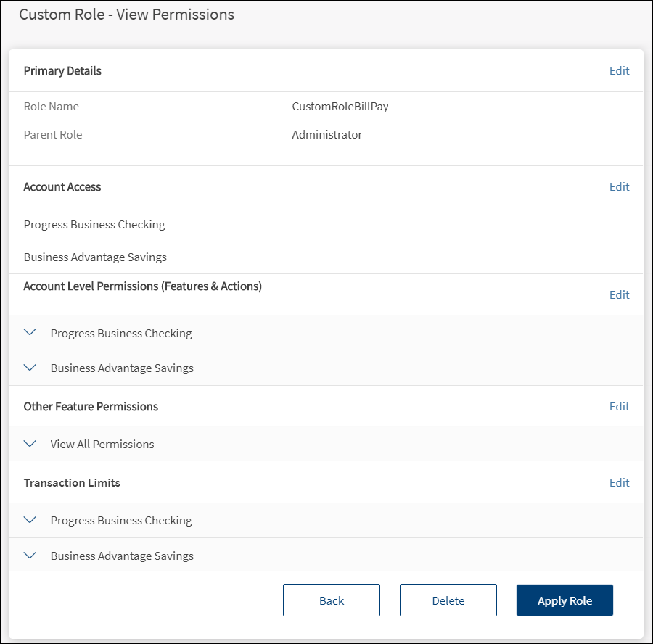Expand Business Advantage Savings under Transaction Limits
Image resolution: width=653 pixels, height=644 pixels.
pos(30,556)
